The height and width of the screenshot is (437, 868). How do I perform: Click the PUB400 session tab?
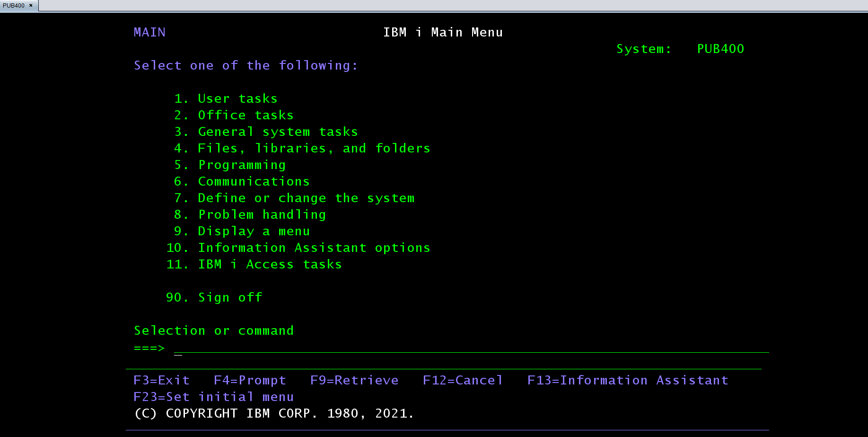tap(14, 6)
